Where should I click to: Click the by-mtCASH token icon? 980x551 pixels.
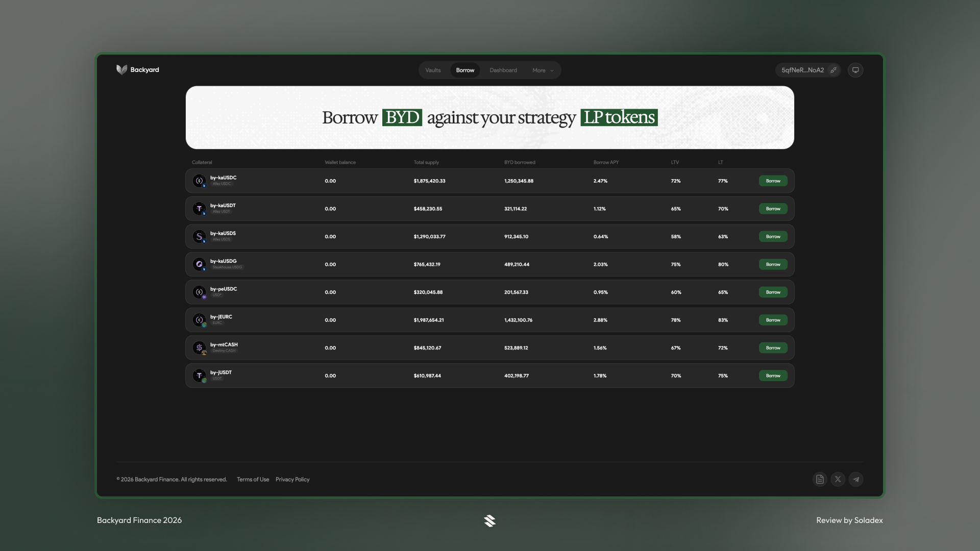pos(200,347)
